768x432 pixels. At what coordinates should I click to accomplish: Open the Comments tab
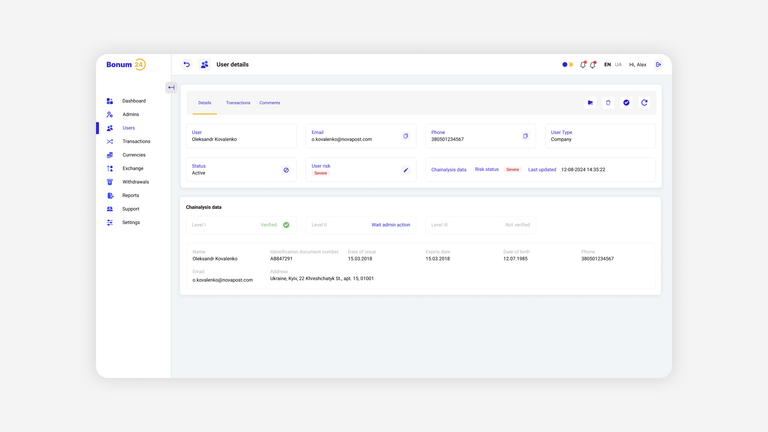tap(270, 103)
